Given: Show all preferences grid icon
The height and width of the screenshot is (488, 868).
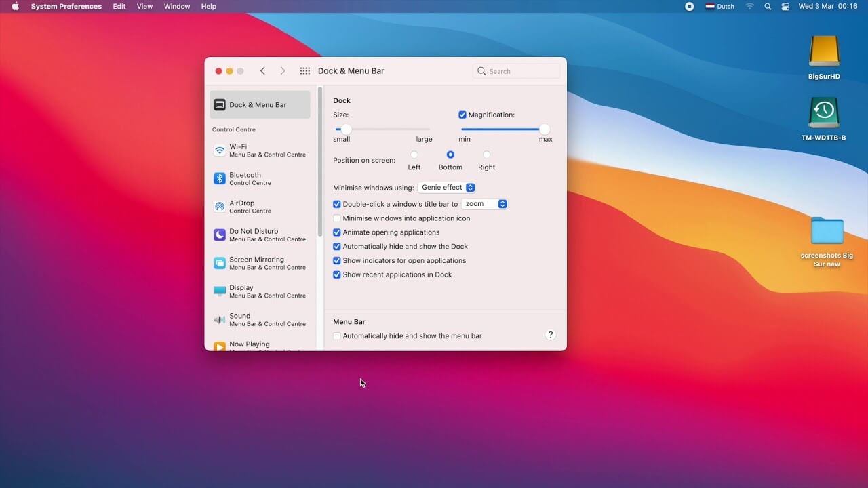Looking at the screenshot, I should 305,71.
